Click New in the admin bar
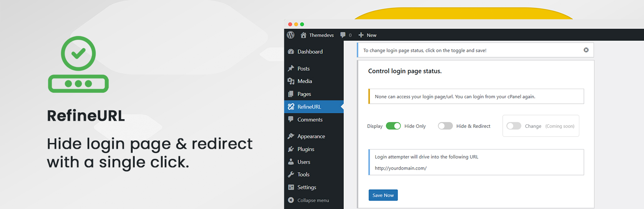This screenshot has height=209, width=644. [372, 35]
